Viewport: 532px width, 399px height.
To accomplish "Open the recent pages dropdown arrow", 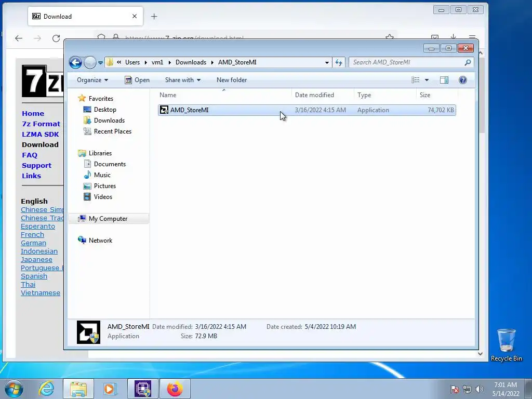I will [x=100, y=63].
